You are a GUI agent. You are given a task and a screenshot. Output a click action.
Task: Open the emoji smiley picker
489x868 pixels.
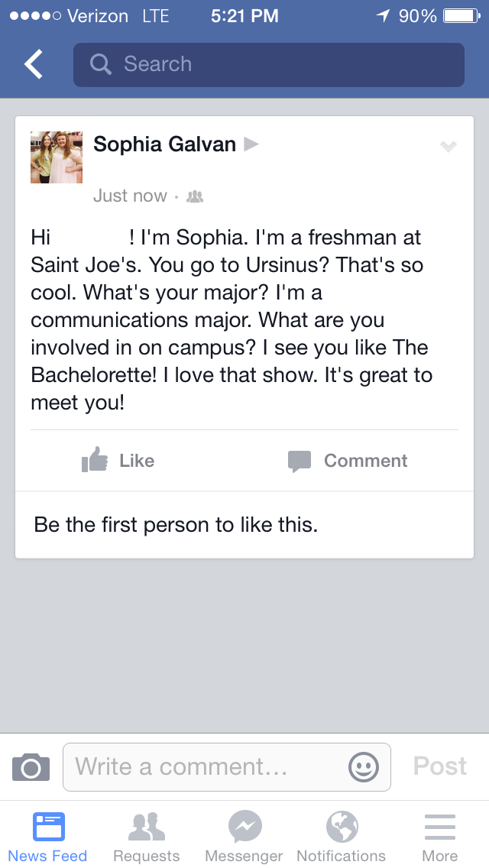(x=363, y=766)
